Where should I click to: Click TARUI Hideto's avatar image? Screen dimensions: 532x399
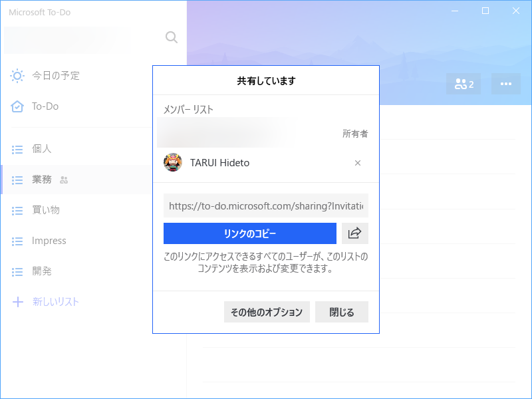coord(174,163)
